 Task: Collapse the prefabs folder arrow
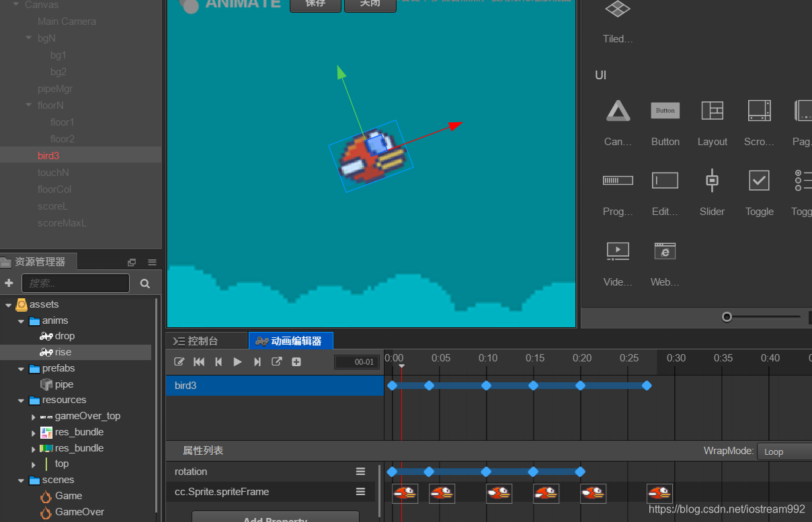(x=22, y=369)
